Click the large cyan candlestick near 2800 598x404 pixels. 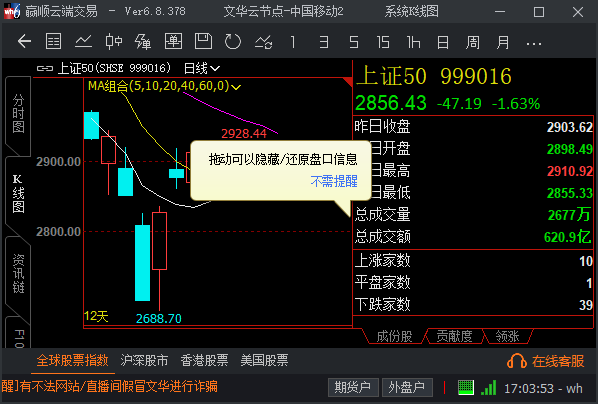tap(143, 262)
